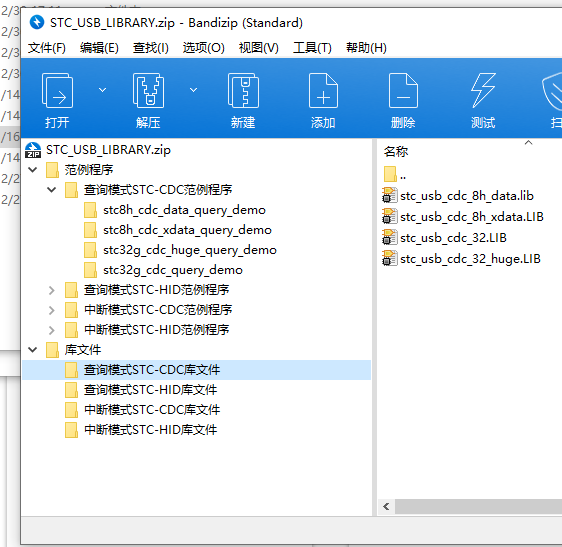
Task: Select the 库文件 folder in tree
Action: [x=83, y=350]
